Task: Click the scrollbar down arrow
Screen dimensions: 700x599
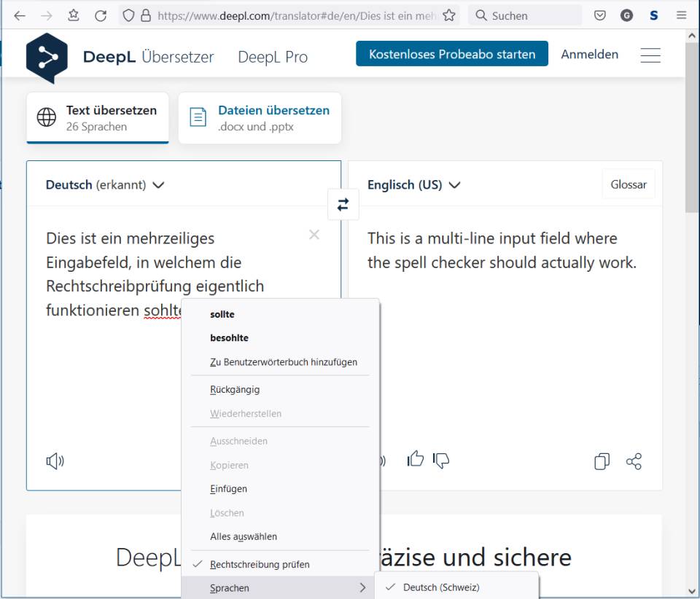Action: pos(692,592)
